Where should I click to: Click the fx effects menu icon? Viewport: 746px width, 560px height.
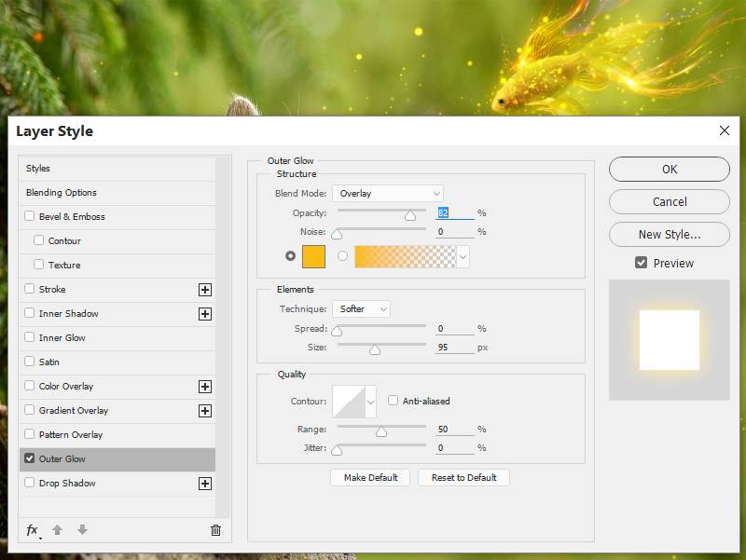32,530
